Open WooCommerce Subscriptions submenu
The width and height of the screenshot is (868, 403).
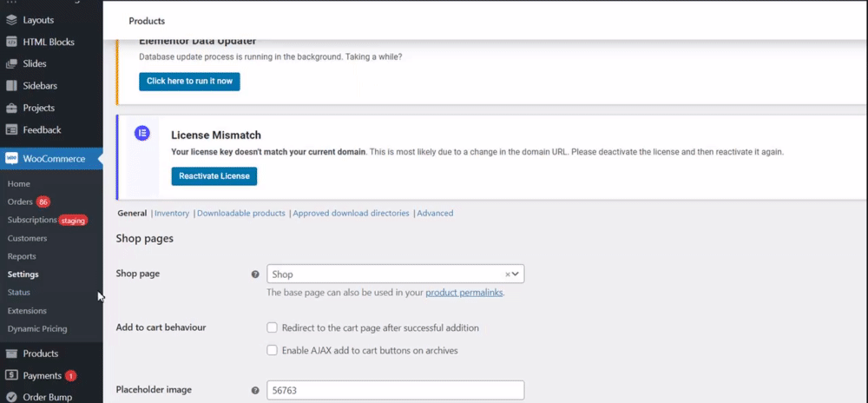pos(32,220)
